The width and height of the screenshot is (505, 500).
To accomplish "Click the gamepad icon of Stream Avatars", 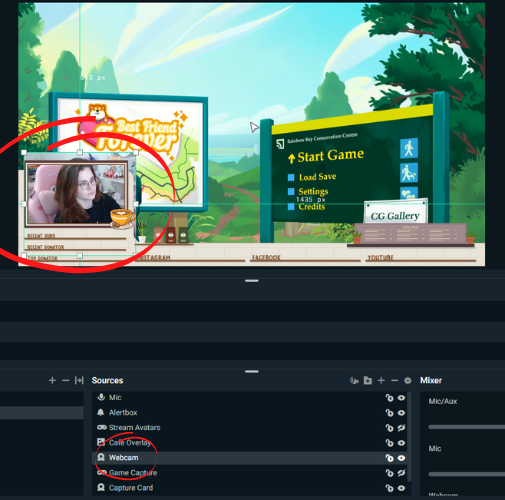I will point(102,427).
